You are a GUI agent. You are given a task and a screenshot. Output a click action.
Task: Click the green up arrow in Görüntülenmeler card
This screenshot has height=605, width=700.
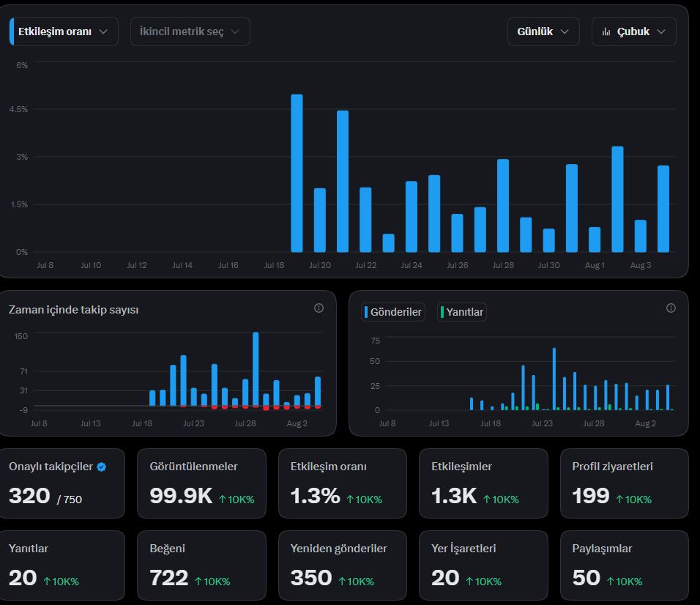pyautogui.click(x=223, y=500)
